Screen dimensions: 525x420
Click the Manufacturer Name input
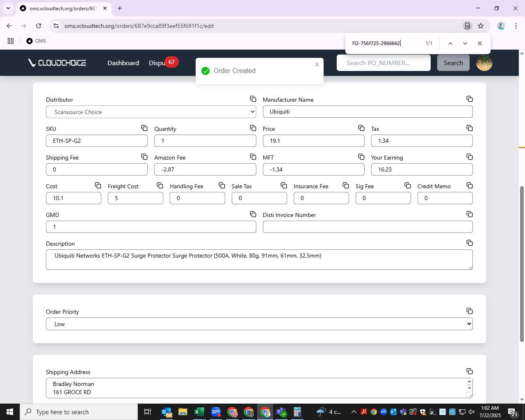coord(367,112)
